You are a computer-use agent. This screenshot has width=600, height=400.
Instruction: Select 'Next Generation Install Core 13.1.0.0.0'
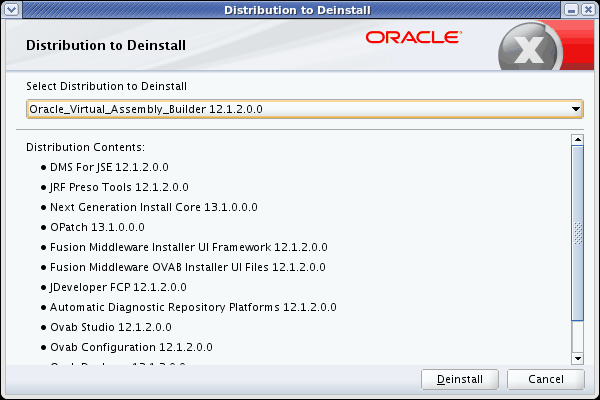pyautogui.click(x=154, y=207)
